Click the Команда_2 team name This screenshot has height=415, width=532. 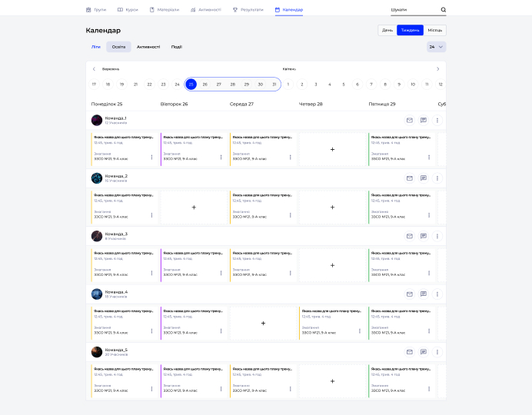coord(116,176)
